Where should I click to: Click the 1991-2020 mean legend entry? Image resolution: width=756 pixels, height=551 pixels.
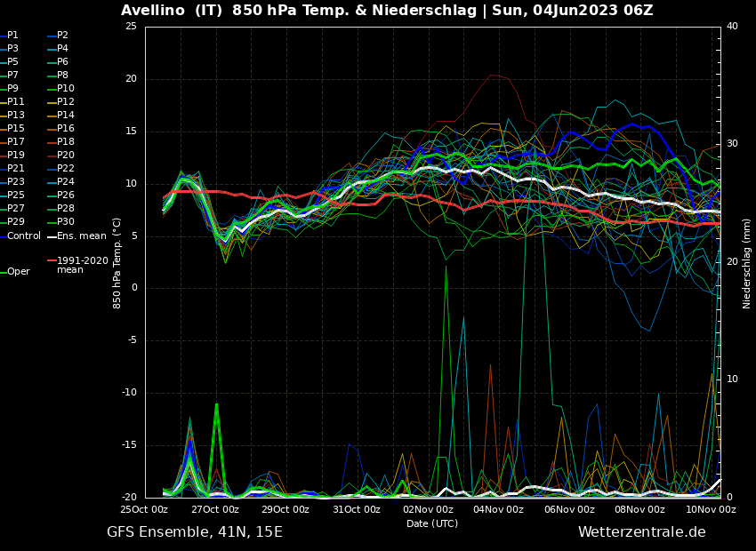[x=82, y=265]
